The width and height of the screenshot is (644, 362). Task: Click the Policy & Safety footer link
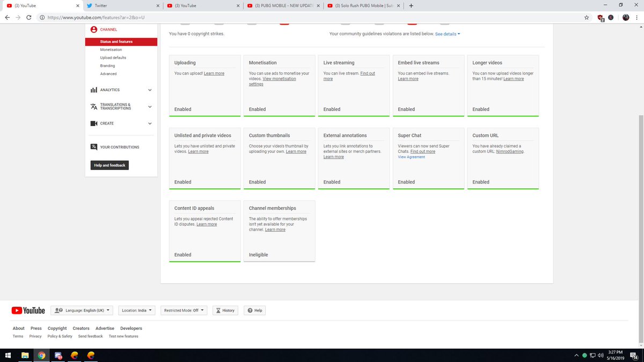click(60, 336)
